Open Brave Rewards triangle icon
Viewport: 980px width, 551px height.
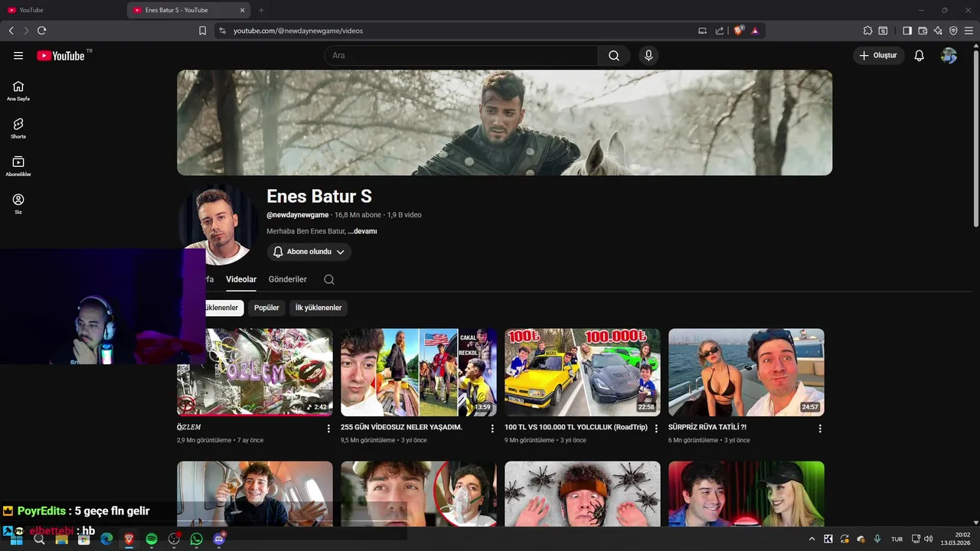tap(755, 31)
